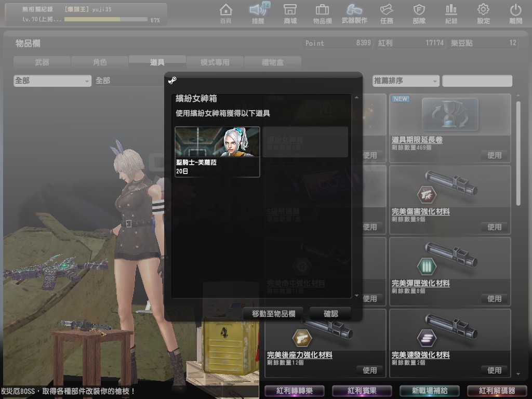
Task: Use the 完美彈匣強化材料 item
Action: (495, 299)
